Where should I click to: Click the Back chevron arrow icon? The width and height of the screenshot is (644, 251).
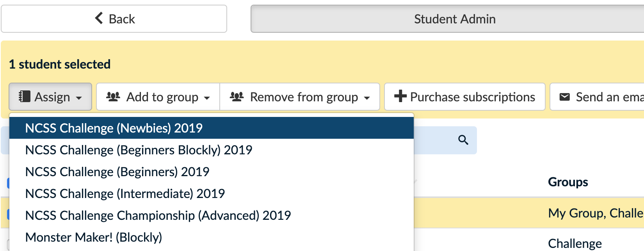pyautogui.click(x=99, y=18)
